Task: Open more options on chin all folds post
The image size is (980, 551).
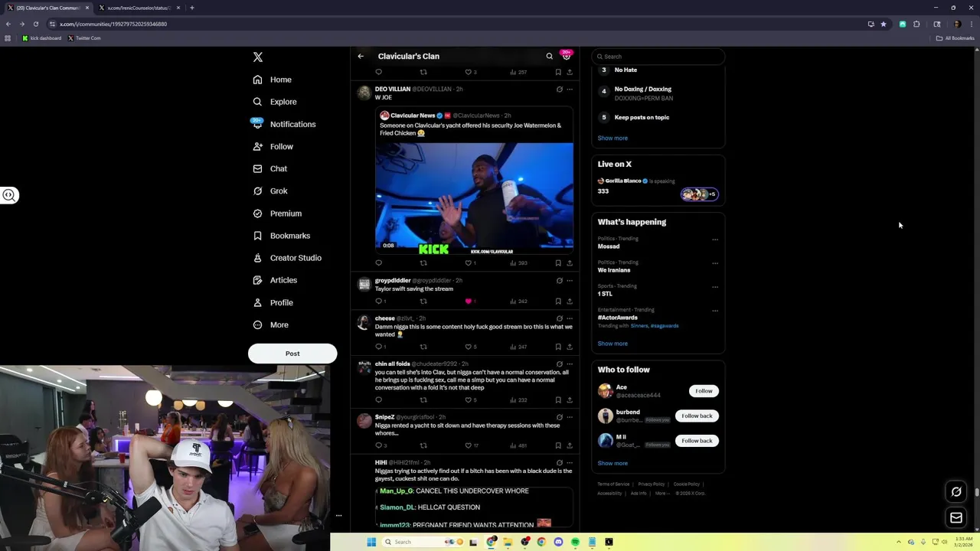Action: click(x=570, y=364)
